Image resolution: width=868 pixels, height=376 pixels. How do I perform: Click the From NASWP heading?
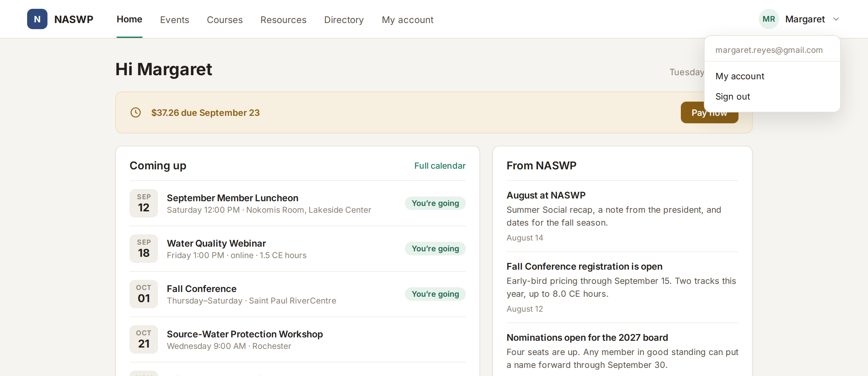541,166
